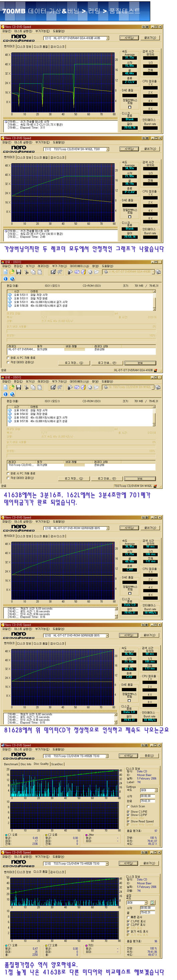Click green refresh icon beside 최대 in bottom TS-H552B window
This screenshot has width=177, height=980.
click(x=153, y=902)
